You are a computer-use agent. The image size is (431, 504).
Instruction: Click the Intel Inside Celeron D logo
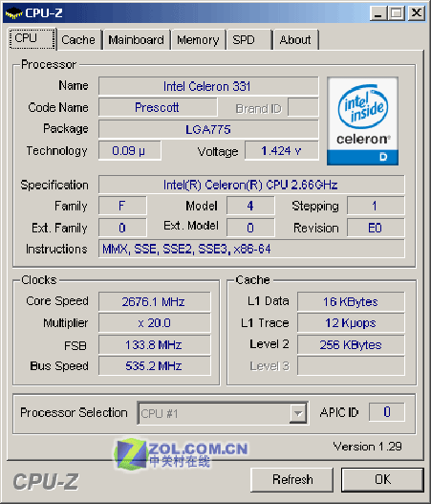pyautogui.click(x=362, y=121)
